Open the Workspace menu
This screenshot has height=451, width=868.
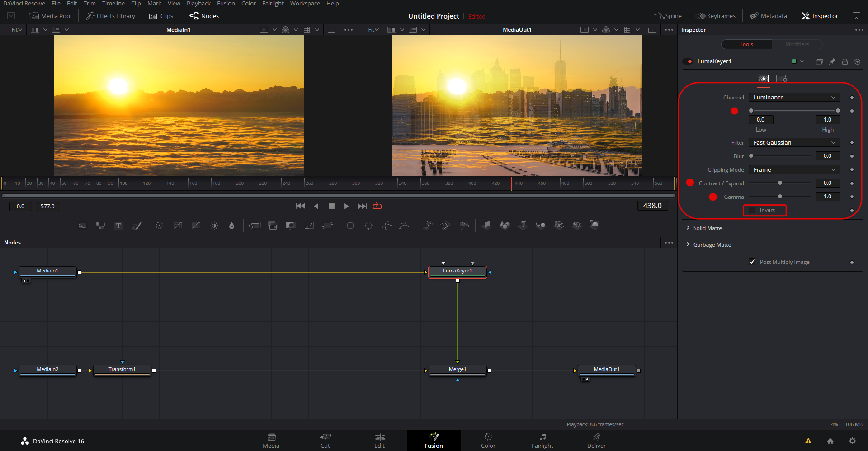click(x=305, y=4)
